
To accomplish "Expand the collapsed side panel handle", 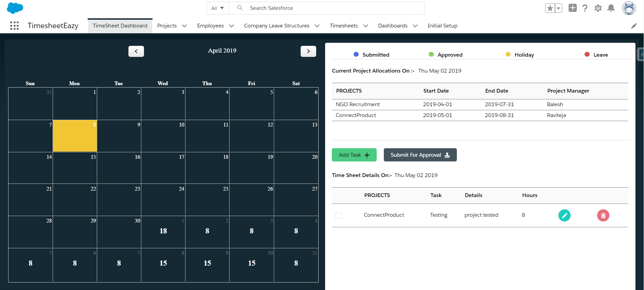I will click(641, 54).
